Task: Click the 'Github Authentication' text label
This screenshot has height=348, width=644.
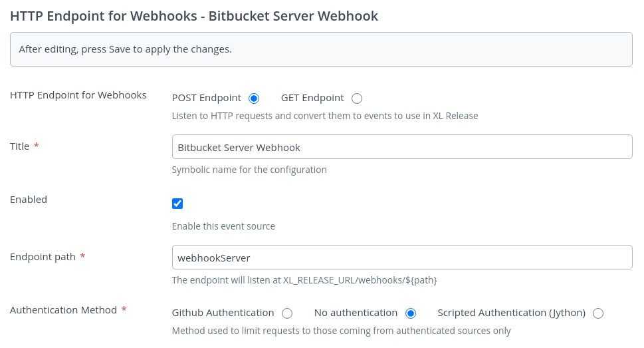Action: coord(223,313)
